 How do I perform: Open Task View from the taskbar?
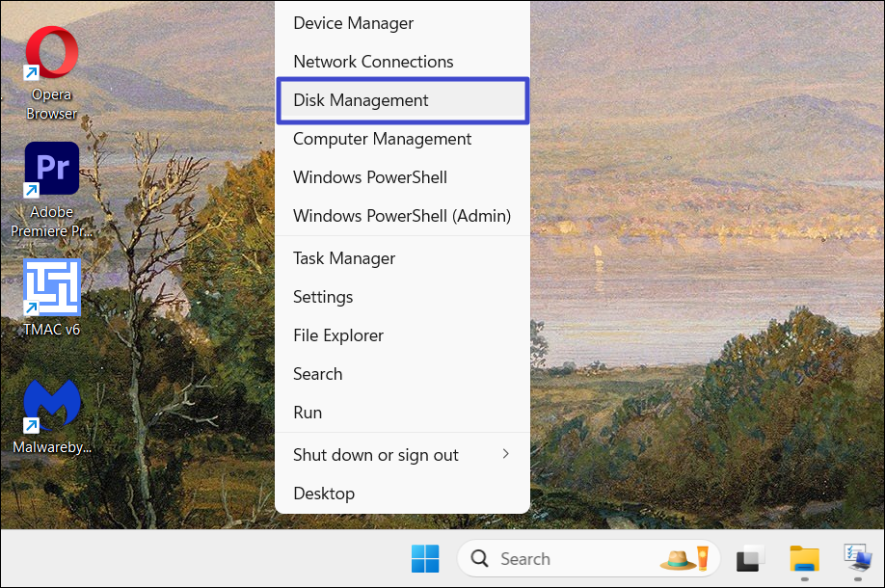point(750,559)
